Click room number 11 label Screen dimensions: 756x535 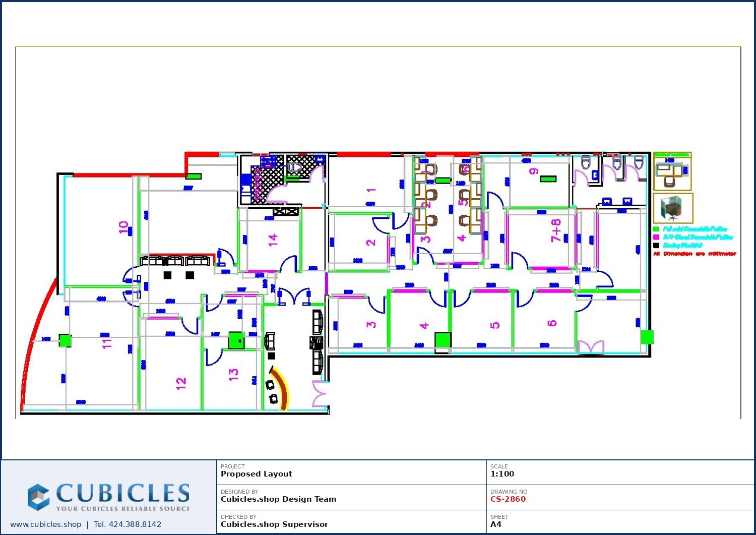pyautogui.click(x=107, y=343)
